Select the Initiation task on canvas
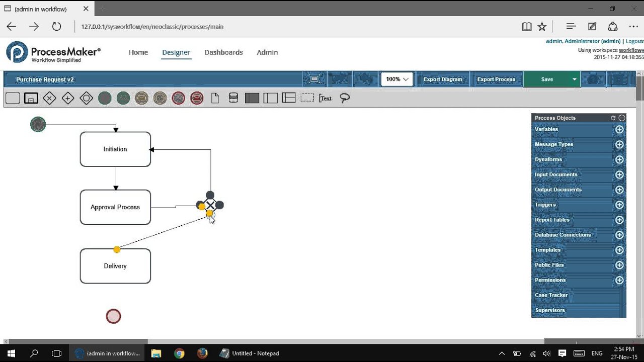This screenshot has width=644, height=362. pyautogui.click(x=115, y=149)
